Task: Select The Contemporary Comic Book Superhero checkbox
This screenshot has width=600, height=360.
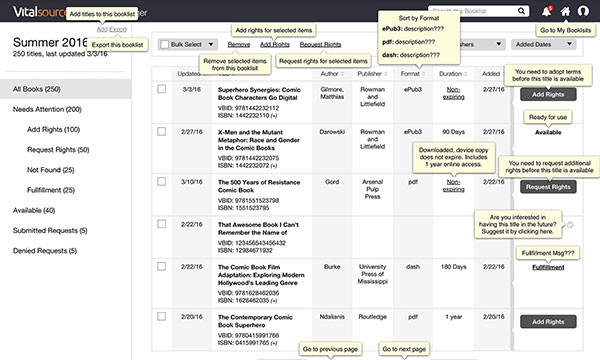Action: click(161, 316)
